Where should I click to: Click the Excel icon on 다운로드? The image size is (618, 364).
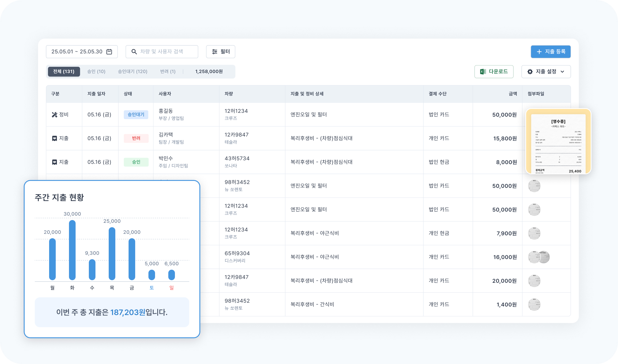483,72
